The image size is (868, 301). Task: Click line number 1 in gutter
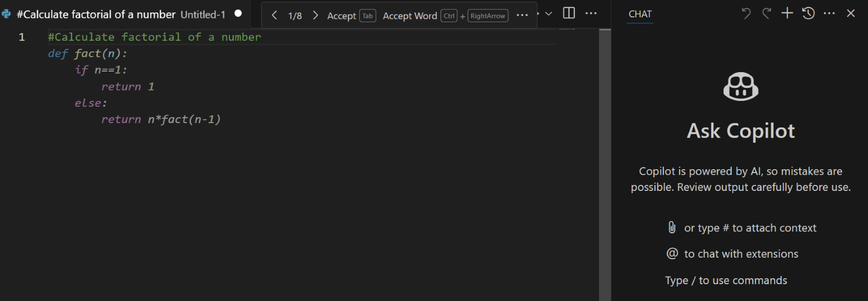coord(22,37)
